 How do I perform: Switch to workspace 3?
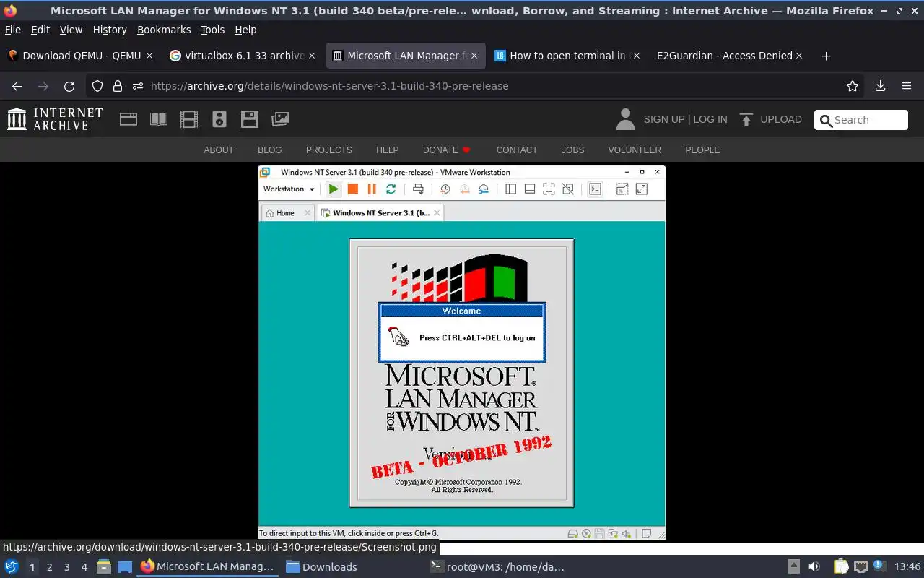(x=66, y=567)
